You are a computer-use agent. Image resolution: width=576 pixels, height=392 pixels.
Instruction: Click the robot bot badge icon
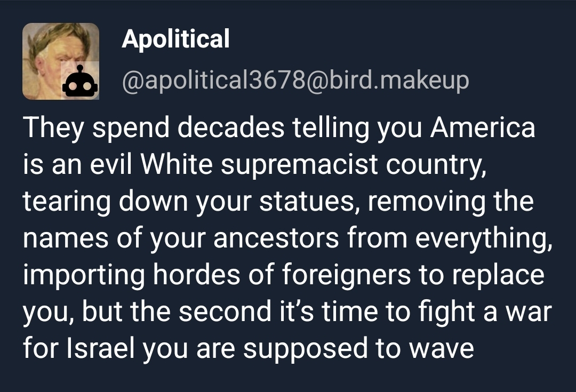click(79, 81)
